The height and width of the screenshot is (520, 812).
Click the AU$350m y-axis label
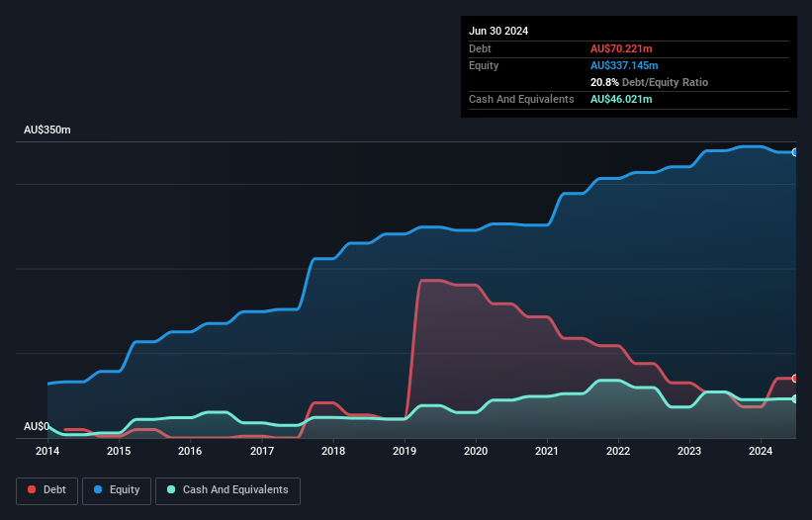point(47,130)
